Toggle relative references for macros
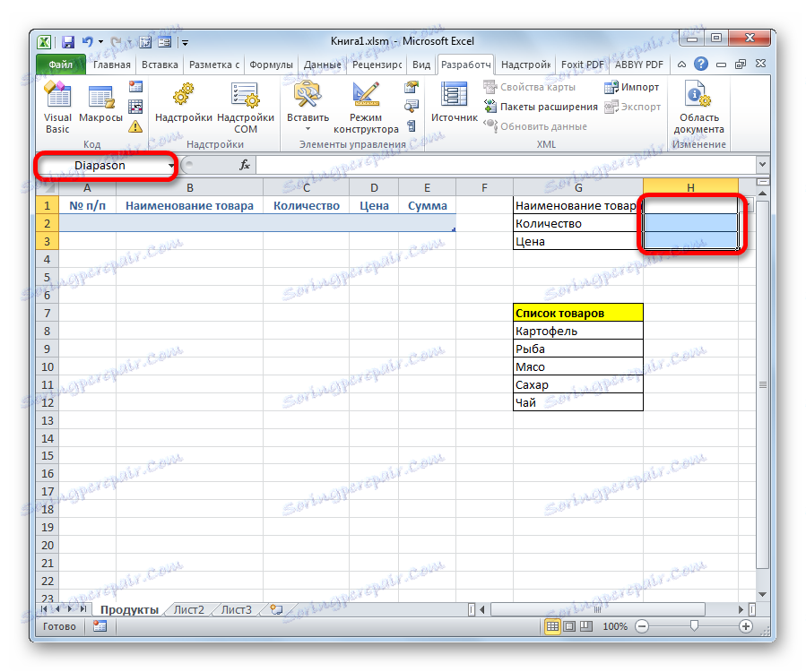 [135, 107]
